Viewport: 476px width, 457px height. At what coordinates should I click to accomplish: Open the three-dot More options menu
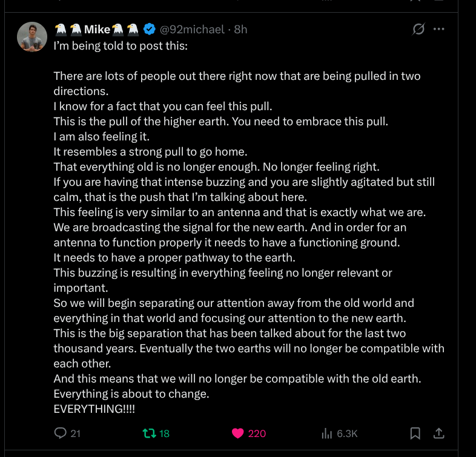[439, 29]
